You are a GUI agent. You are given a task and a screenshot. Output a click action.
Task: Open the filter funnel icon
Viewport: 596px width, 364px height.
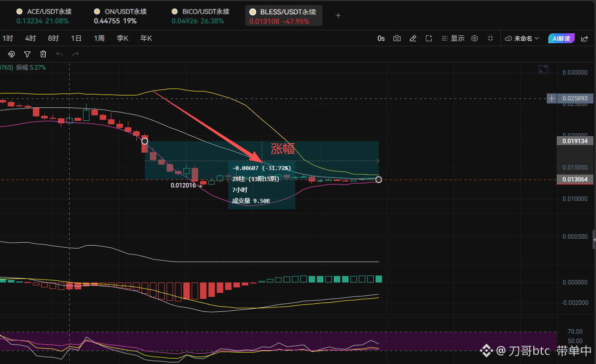tap(27, 54)
